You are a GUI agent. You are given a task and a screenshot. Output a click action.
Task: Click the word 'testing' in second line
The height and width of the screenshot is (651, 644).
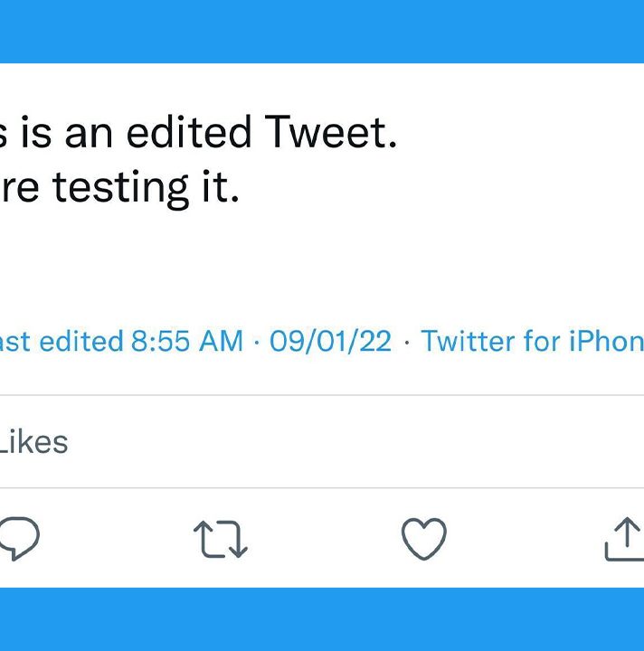coord(121,189)
